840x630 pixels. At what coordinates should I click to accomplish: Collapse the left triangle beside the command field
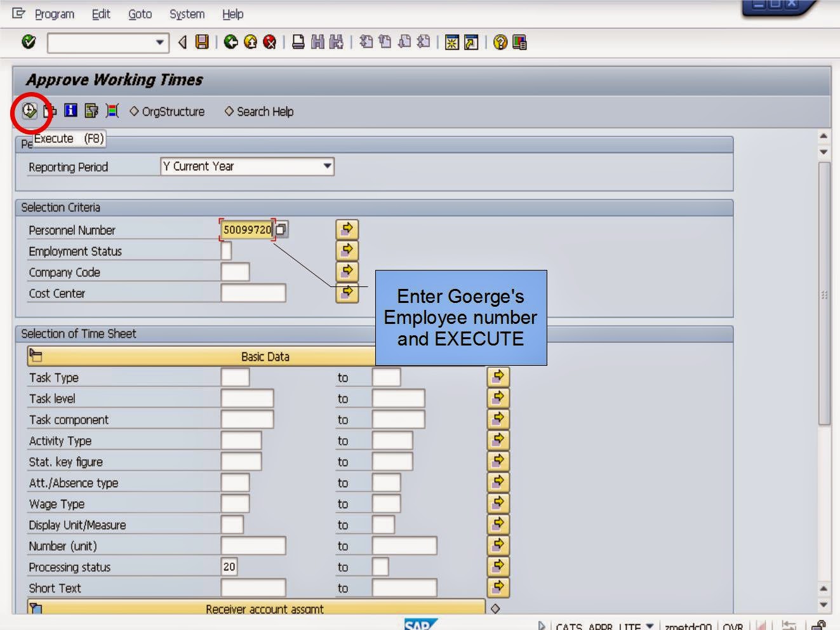click(183, 43)
